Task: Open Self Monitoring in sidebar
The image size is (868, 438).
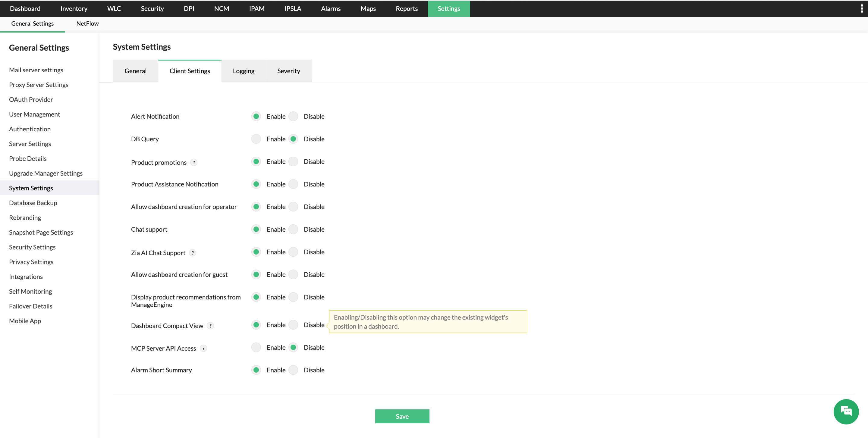Action: click(30, 291)
